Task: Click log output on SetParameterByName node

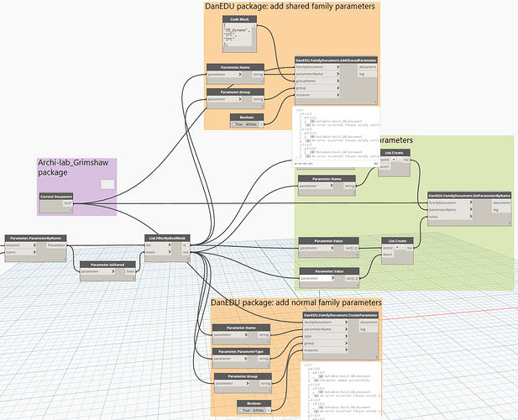Action: pos(501,209)
